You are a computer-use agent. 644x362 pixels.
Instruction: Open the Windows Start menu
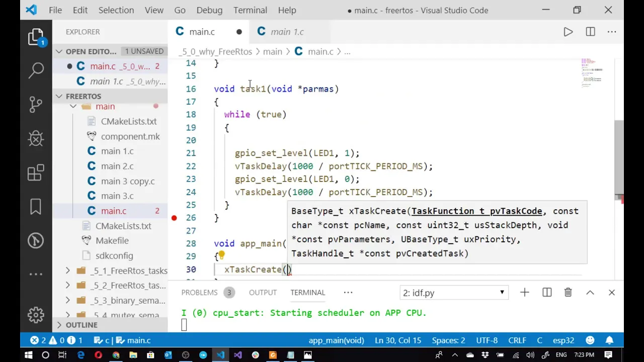[x=28, y=355]
